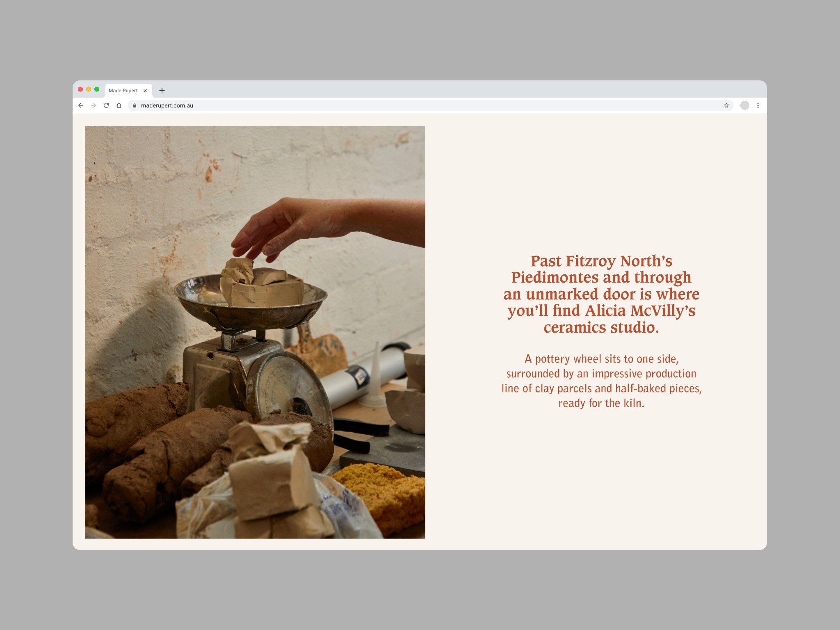Open a new tab with plus button
This screenshot has height=630, width=840.
coord(162,91)
